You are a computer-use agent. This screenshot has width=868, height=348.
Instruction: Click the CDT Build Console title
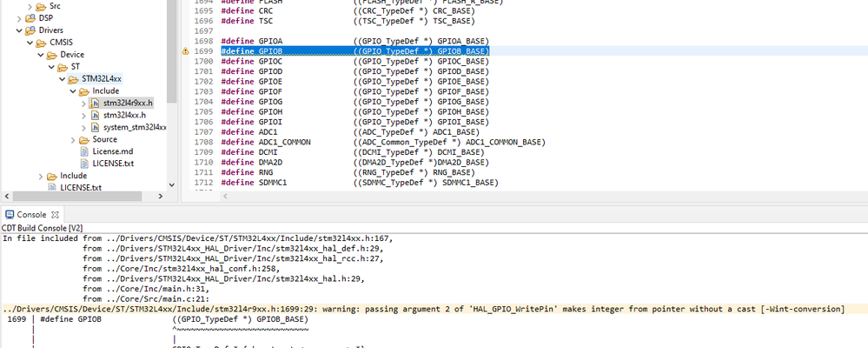pos(42,228)
